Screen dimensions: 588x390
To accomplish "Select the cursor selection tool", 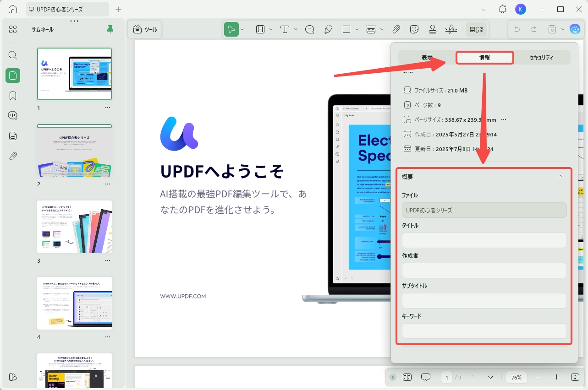I will click(231, 29).
